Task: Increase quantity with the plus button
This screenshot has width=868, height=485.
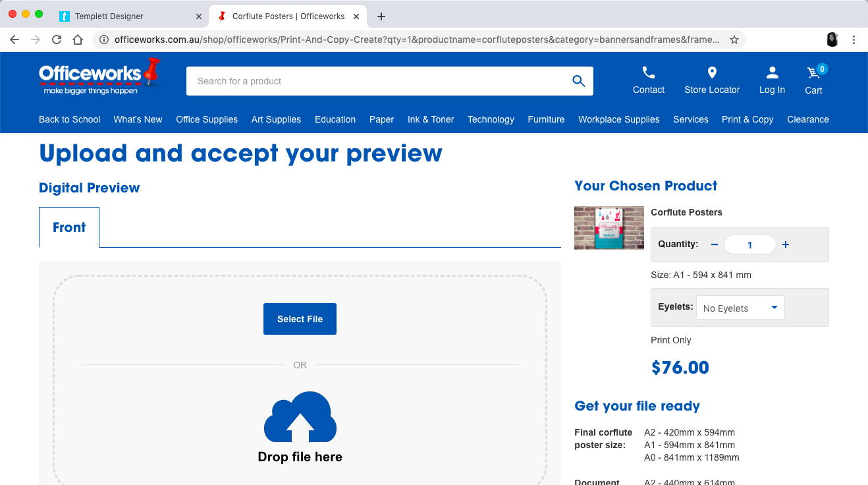Action: [x=786, y=244]
